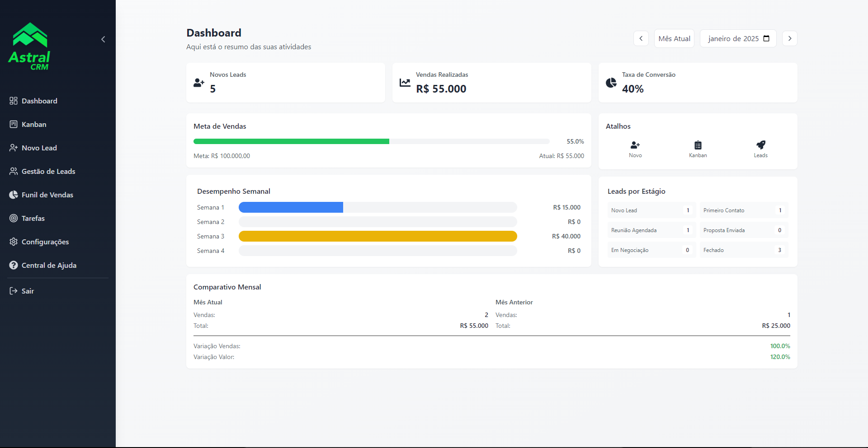Click the Novos Leads user-plus icon
Image resolution: width=868 pixels, height=448 pixels.
click(199, 83)
